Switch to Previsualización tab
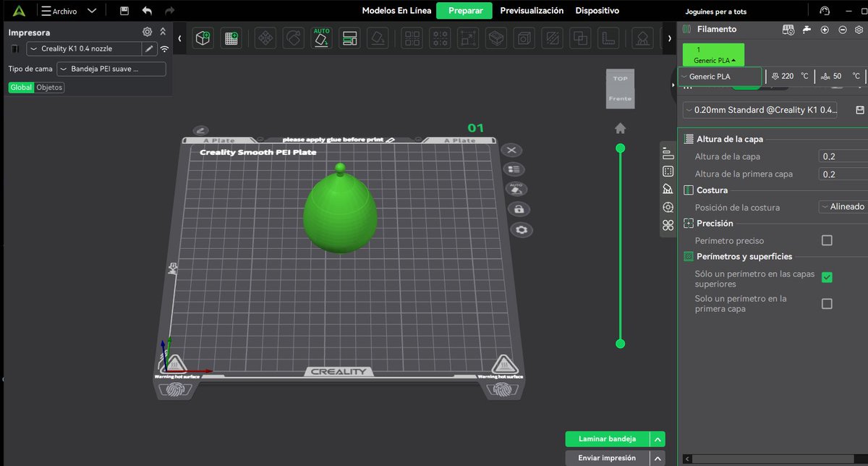This screenshot has width=868, height=466. tap(532, 11)
